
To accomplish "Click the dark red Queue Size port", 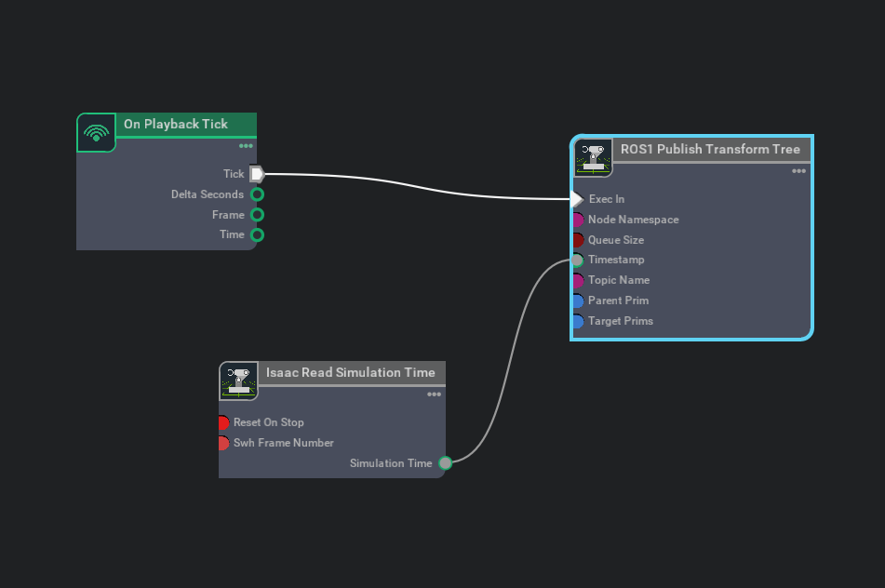I will (577, 240).
